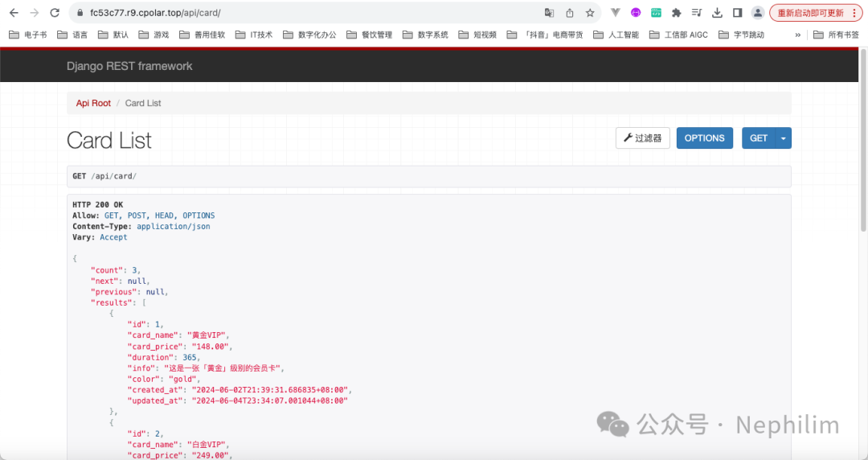Viewport: 868px width, 460px height.
Task: Open Chrome three-dot menu
Action: coord(854,13)
